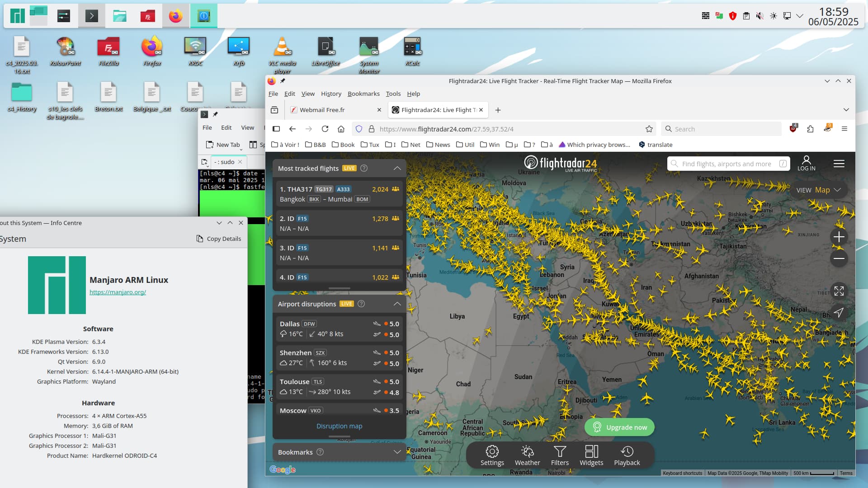The width and height of the screenshot is (868, 488).
Task: Open the Widgets panel icon
Action: pyautogui.click(x=591, y=451)
